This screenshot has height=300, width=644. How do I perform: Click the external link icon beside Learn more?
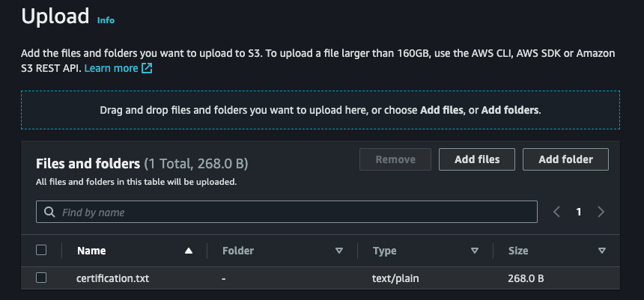coord(148,69)
